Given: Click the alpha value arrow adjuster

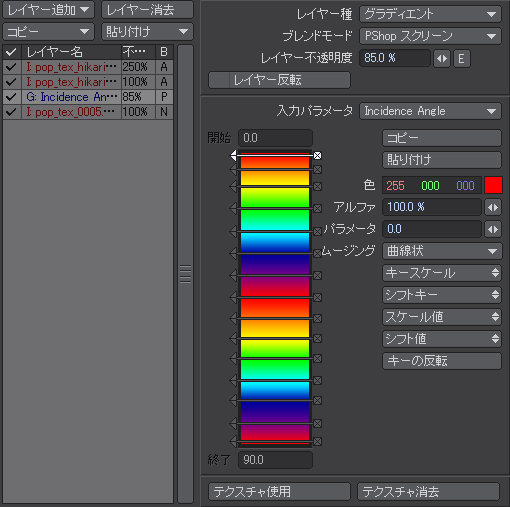Looking at the screenshot, I should pos(493,207).
